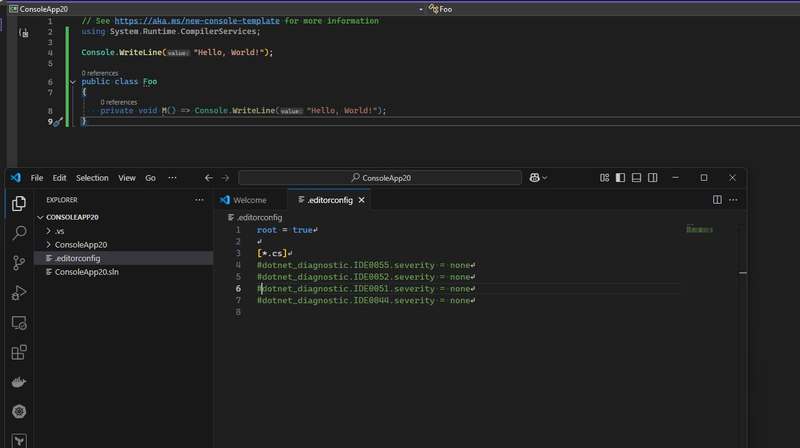Image resolution: width=800 pixels, height=448 pixels.
Task: Open editor More Actions ellipsis
Action: pyautogui.click(x=733, y=200)
